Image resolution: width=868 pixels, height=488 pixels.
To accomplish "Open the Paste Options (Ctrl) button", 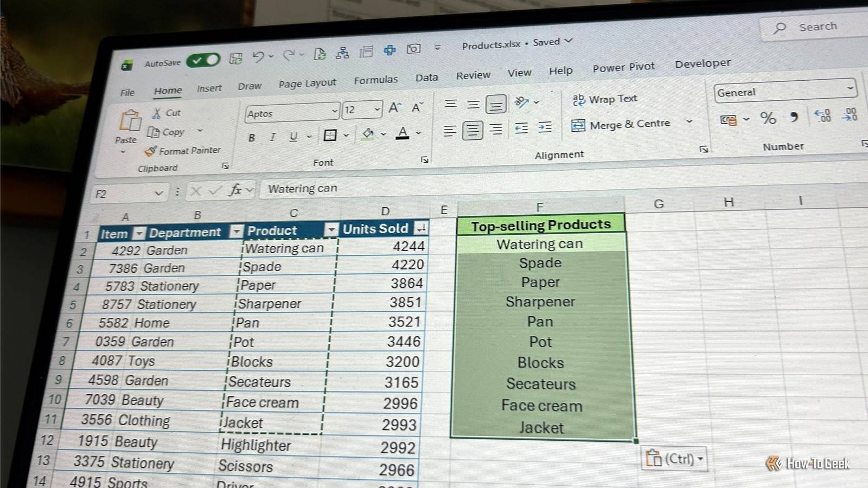I will click(x=674, y=459).
